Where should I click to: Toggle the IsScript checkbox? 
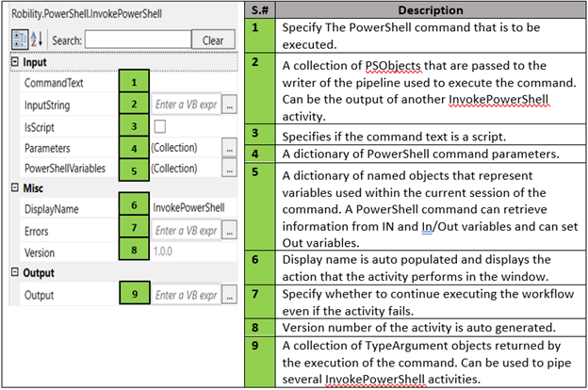pos(161,126)
